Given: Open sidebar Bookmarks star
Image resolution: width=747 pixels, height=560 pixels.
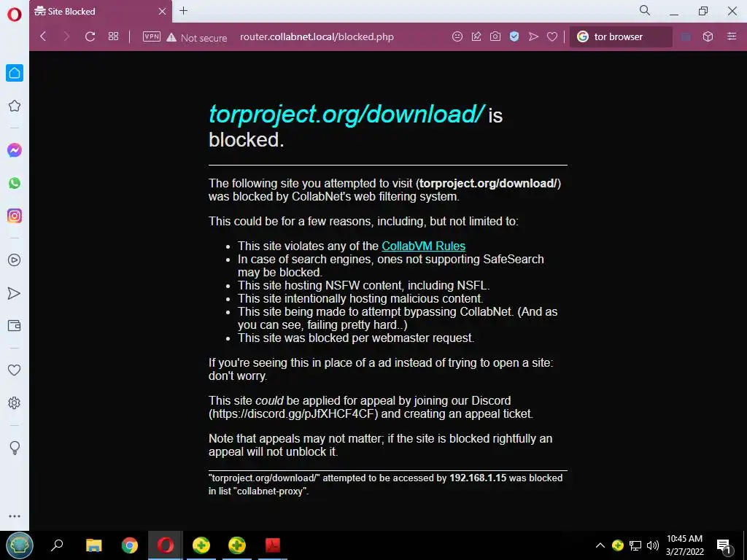Looking at the screenshot, I should tap(15, 106).
